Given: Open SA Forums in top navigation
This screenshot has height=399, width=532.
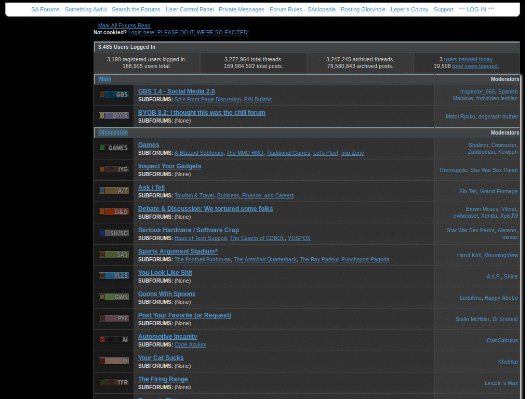Looking at the screenshot, I should click(x=45, y=9).
